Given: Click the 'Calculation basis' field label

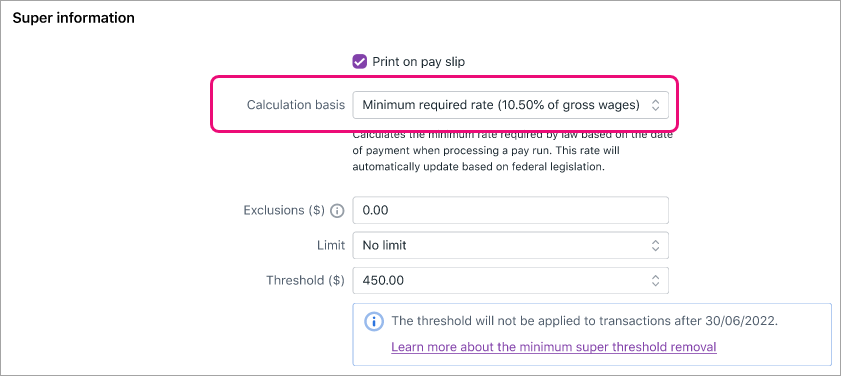Looking at the screenshot, I should 296,105.
